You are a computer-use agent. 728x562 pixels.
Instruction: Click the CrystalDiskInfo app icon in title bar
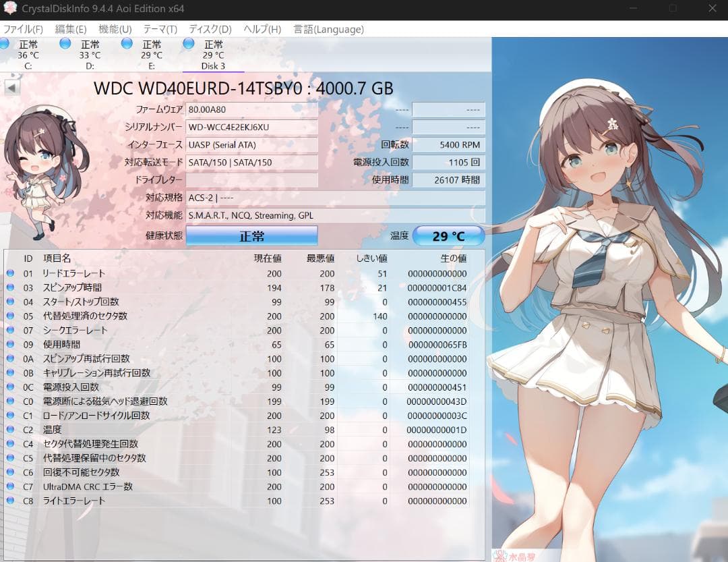[10, 9]
